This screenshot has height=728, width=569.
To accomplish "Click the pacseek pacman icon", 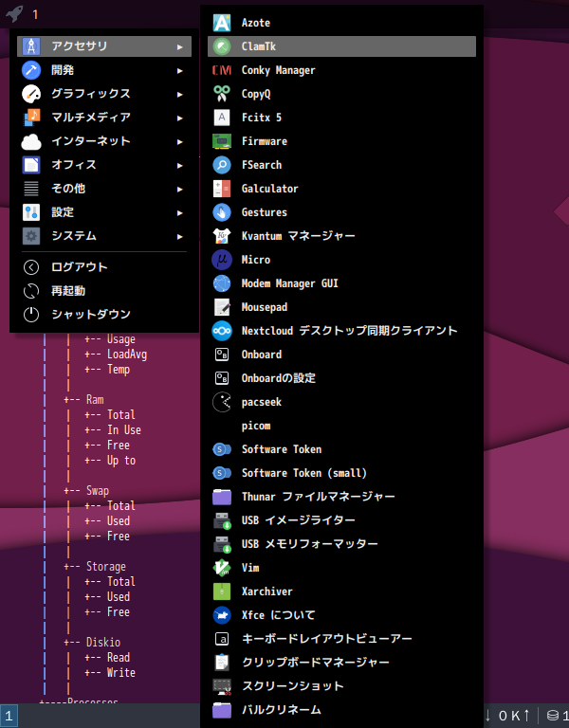I will [222, 402].
